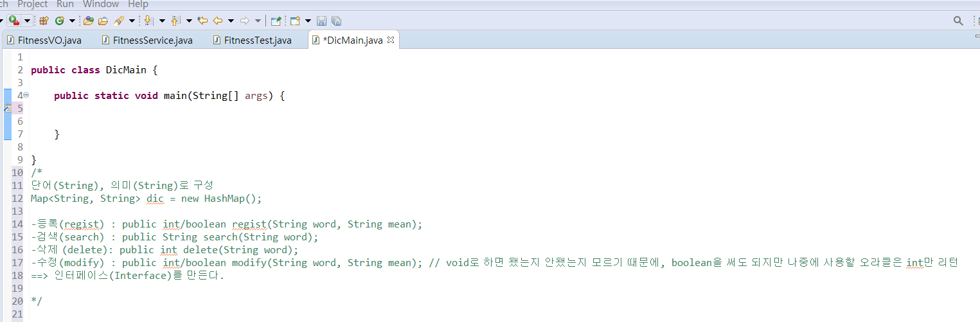The width and height of the screenshot is (980, 322).
Task: Open the Window menu
Action: tap(101, 4)
